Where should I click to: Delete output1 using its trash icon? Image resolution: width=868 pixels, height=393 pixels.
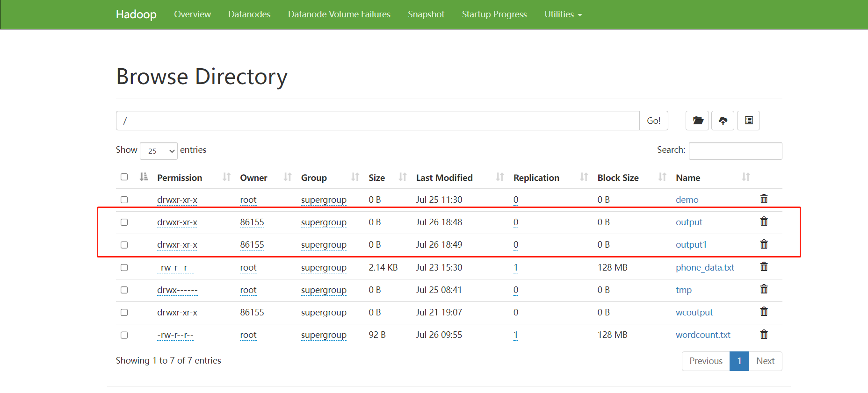pos(764,244)
